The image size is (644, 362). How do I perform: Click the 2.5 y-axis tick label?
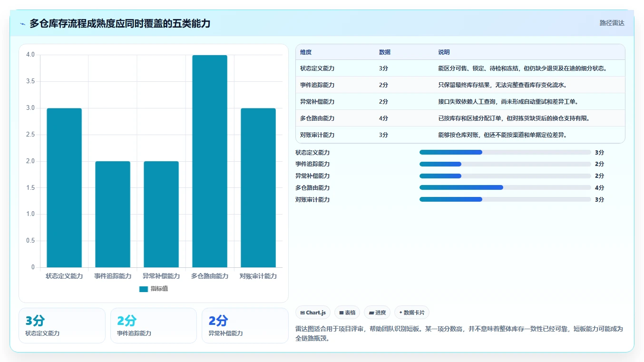pyautogui.click(x=30, y=135)
